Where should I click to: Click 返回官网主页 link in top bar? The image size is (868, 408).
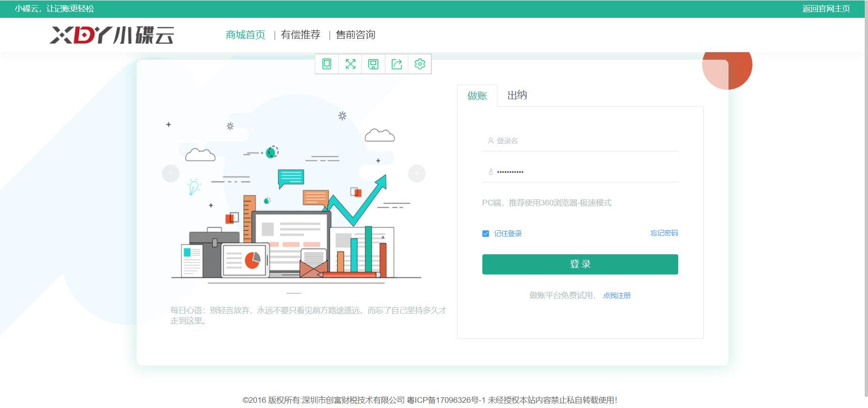pyautogui.click(x=826, y=8)
